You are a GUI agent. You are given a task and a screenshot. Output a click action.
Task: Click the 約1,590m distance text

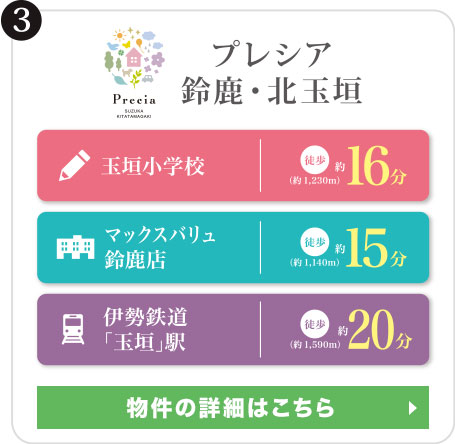(x=315, y=344)
